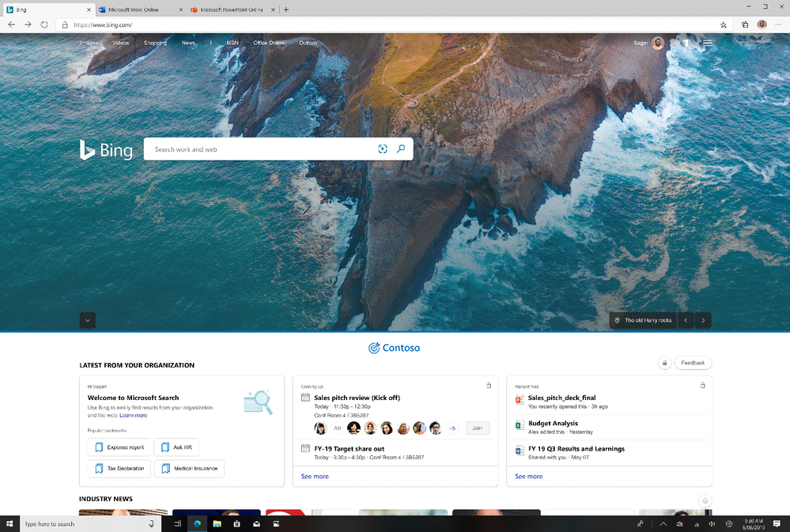Click the browser back arrow
Image resolution: width=790 pixels, height=532 pixels.
12,25
